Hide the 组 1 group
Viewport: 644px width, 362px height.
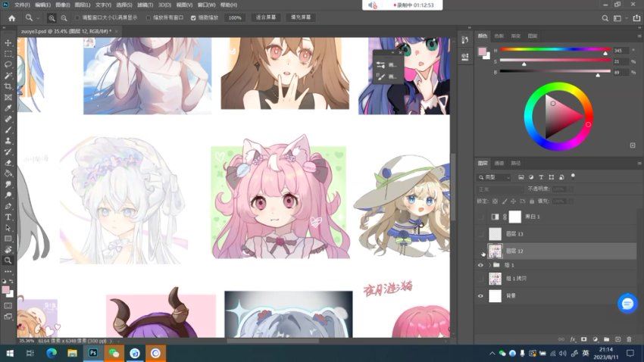pos(480,265)
